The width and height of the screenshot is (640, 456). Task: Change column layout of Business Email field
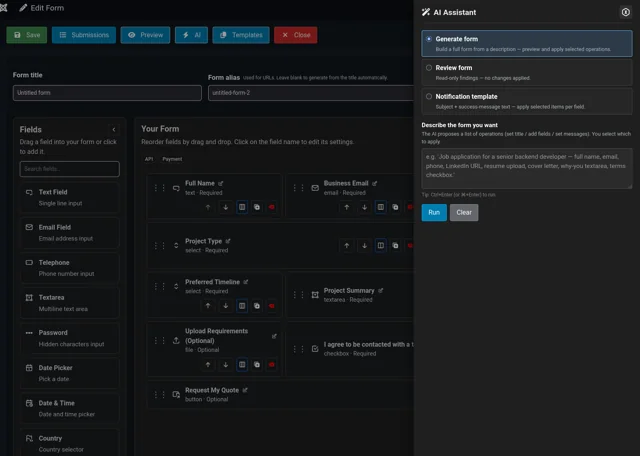380,207
